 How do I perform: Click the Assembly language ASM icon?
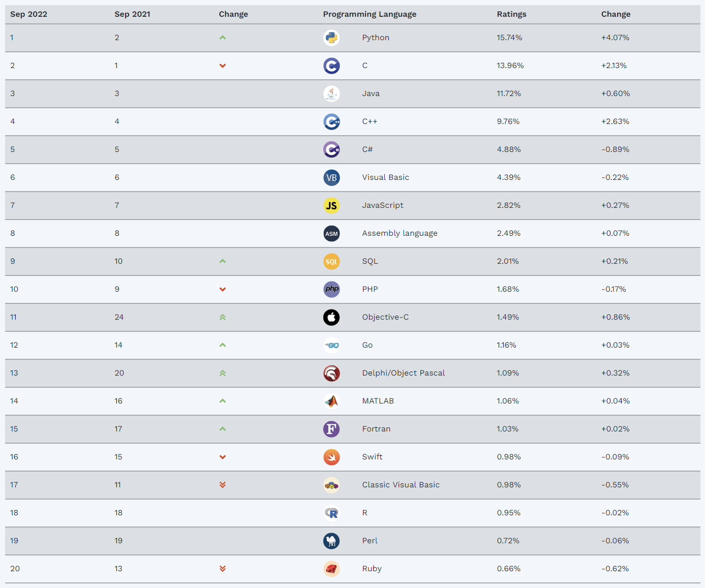[x=331, y=233]
